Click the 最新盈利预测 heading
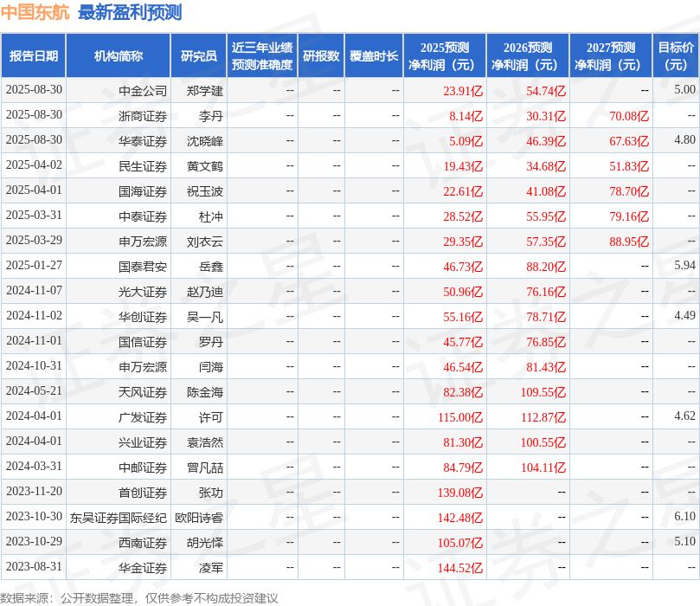 coord(130,12)
